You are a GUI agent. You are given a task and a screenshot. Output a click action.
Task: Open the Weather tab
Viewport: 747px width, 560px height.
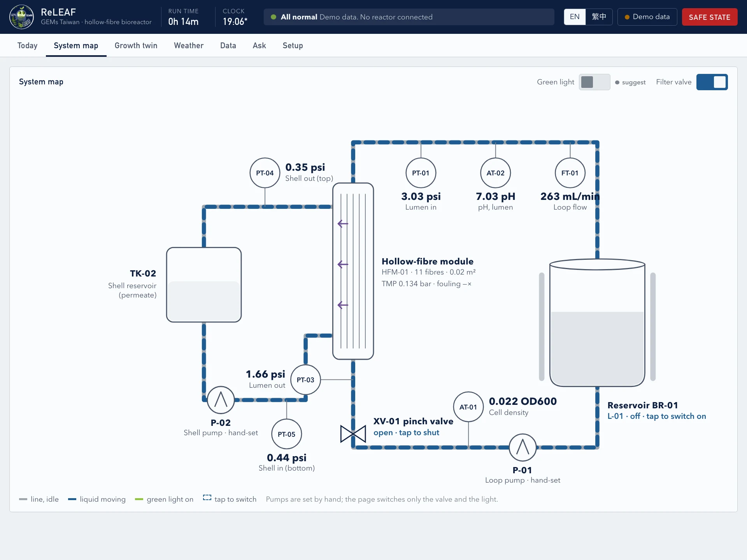point(189,45)
